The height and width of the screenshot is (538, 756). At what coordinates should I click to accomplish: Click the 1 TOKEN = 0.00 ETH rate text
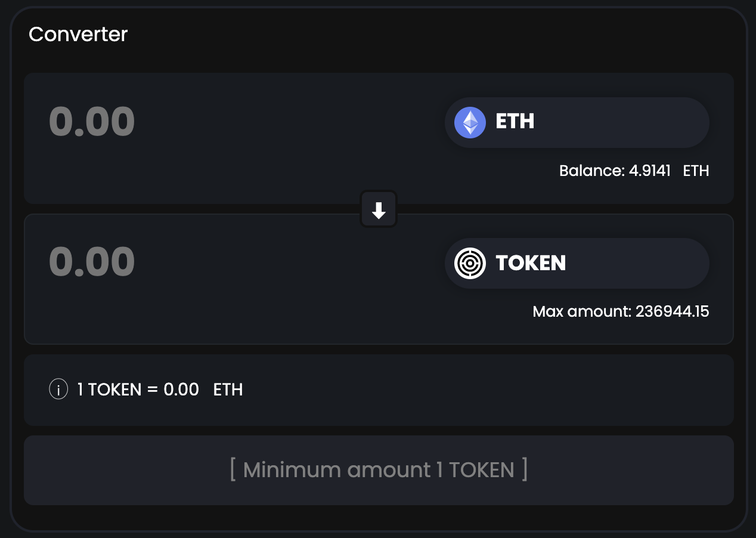(x=160, y=390)
